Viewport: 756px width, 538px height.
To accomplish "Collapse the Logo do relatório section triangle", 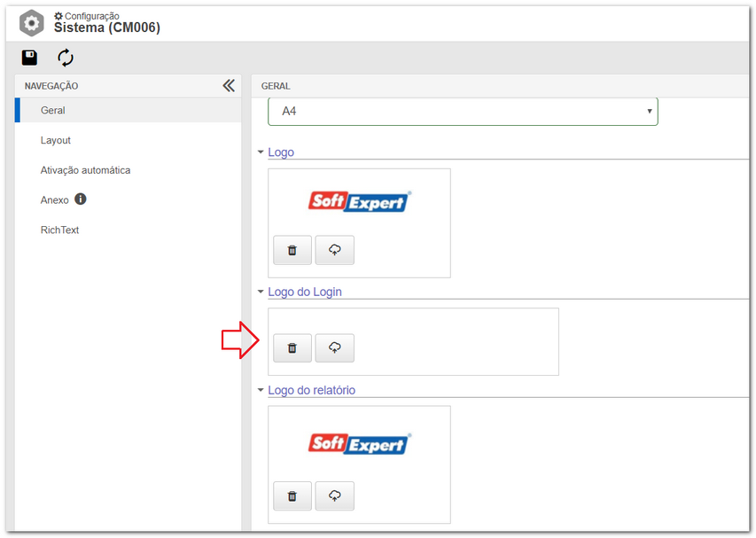I will [261, 390].
